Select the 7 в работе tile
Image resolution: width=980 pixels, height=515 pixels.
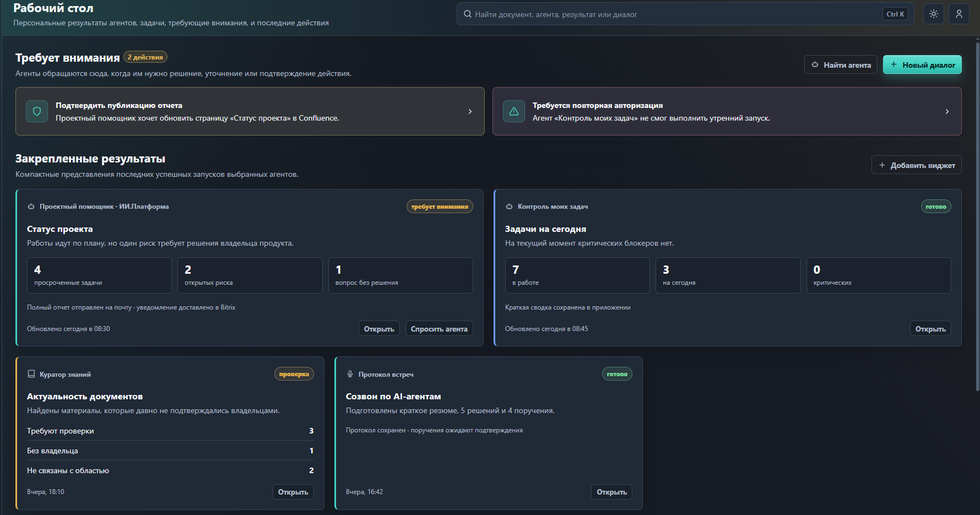pos(577,275)
